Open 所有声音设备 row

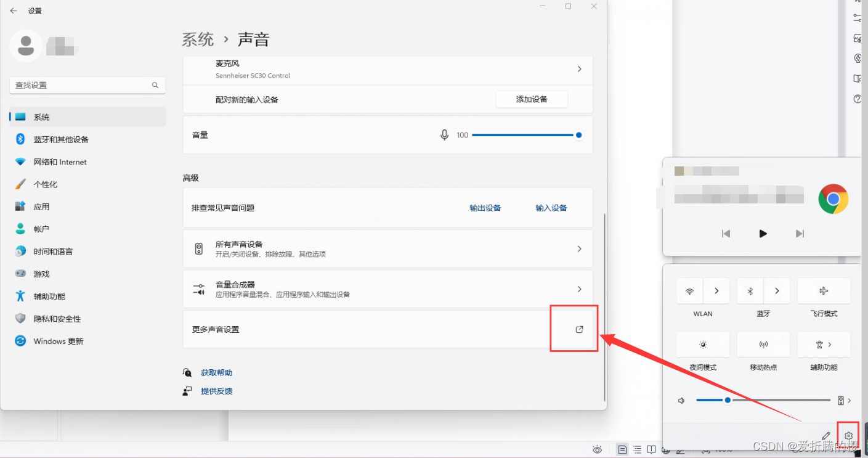click(387, 248)
